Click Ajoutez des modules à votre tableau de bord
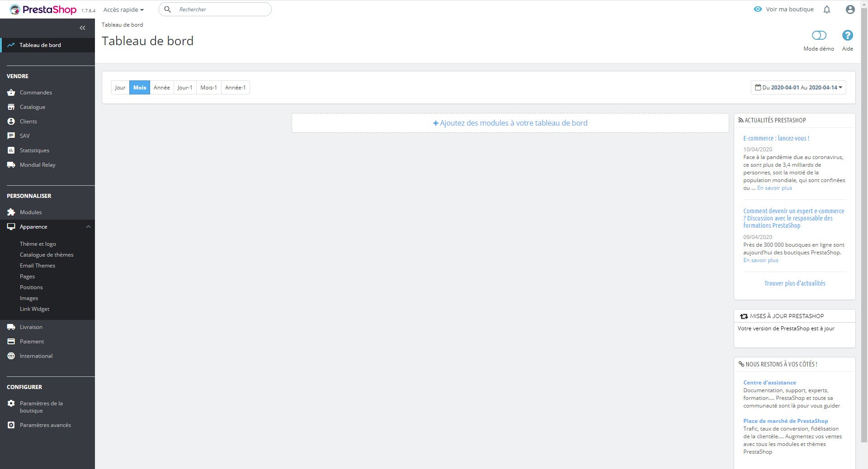 (510, 123)
